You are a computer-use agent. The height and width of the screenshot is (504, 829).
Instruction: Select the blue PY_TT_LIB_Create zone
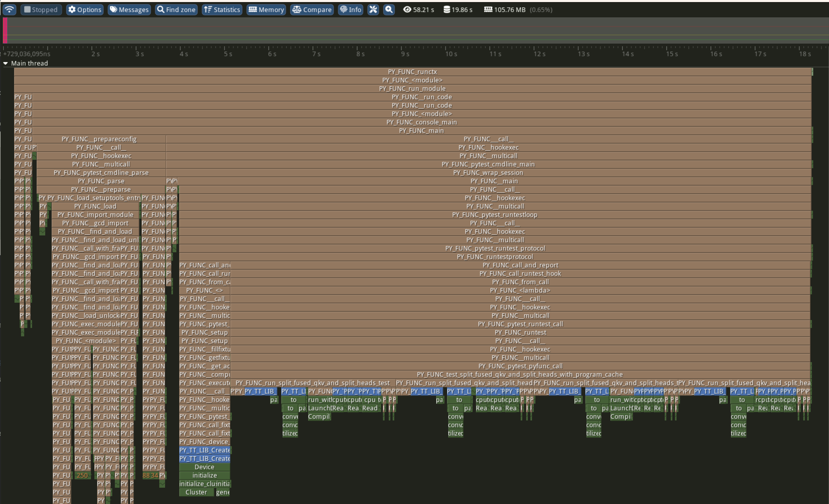pos(204,450)
